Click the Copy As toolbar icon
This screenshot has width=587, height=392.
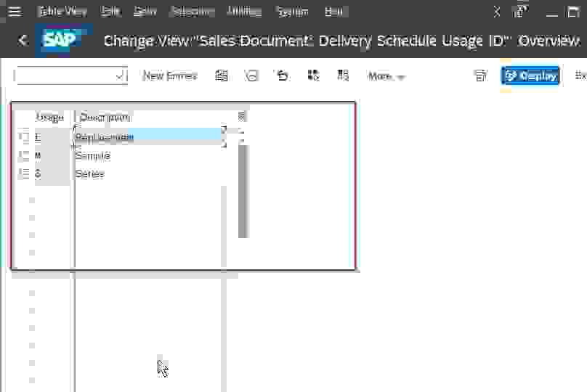222,75
